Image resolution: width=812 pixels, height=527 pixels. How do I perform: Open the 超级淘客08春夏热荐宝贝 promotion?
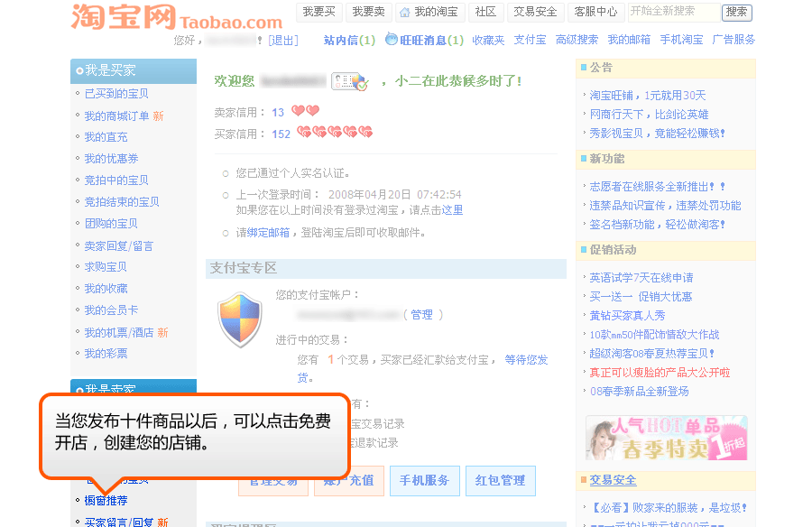click(x=652, y=354)
